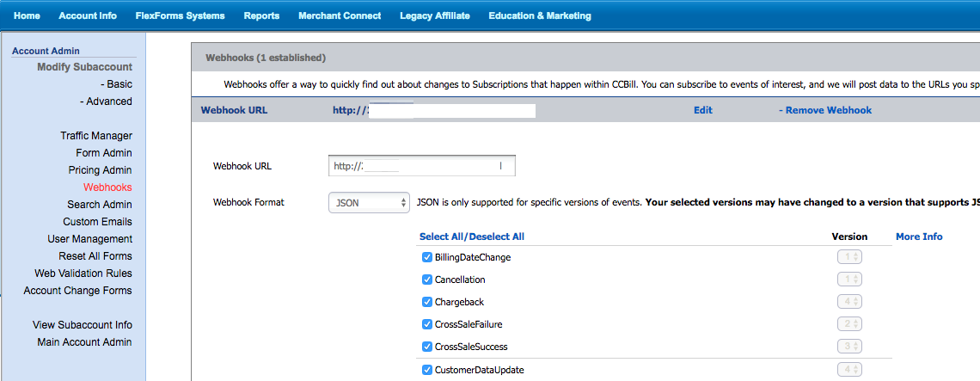980x381 pixels.
Task: Click into the Webhook URL text field
Action: coord(421,166)
